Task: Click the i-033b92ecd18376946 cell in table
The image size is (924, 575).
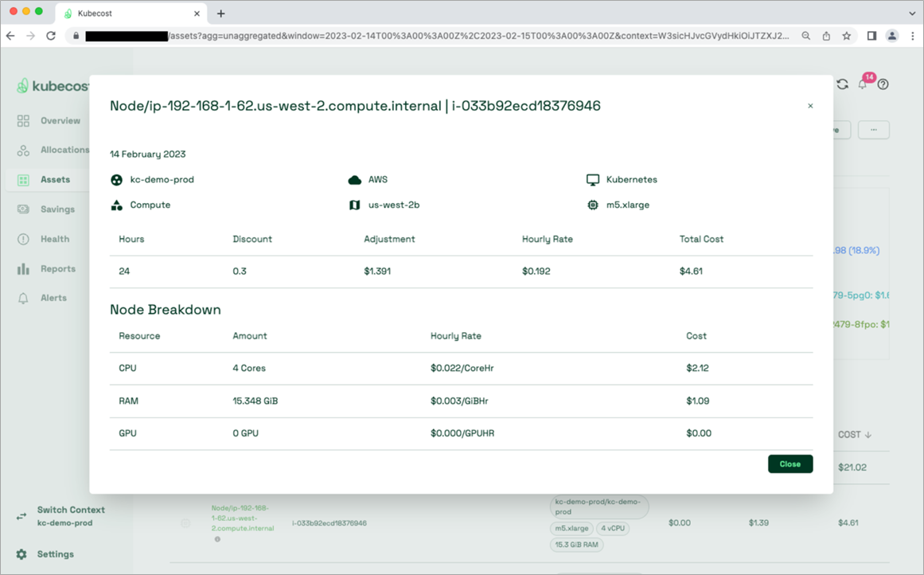Action: [329, 523]
